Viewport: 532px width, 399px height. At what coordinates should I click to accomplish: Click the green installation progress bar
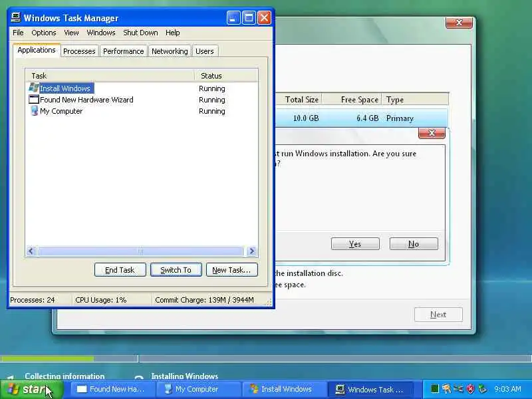[x=47, y=358]
